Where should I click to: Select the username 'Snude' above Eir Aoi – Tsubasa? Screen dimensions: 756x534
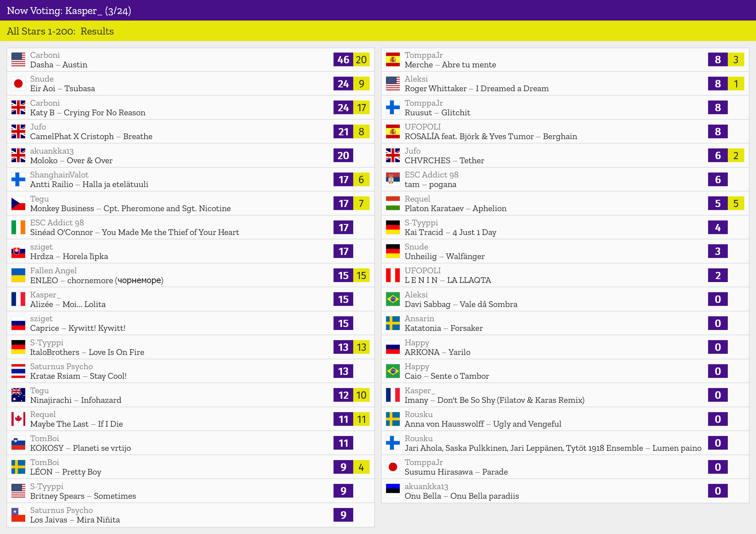pyautogui.click(x=42, y=79)
